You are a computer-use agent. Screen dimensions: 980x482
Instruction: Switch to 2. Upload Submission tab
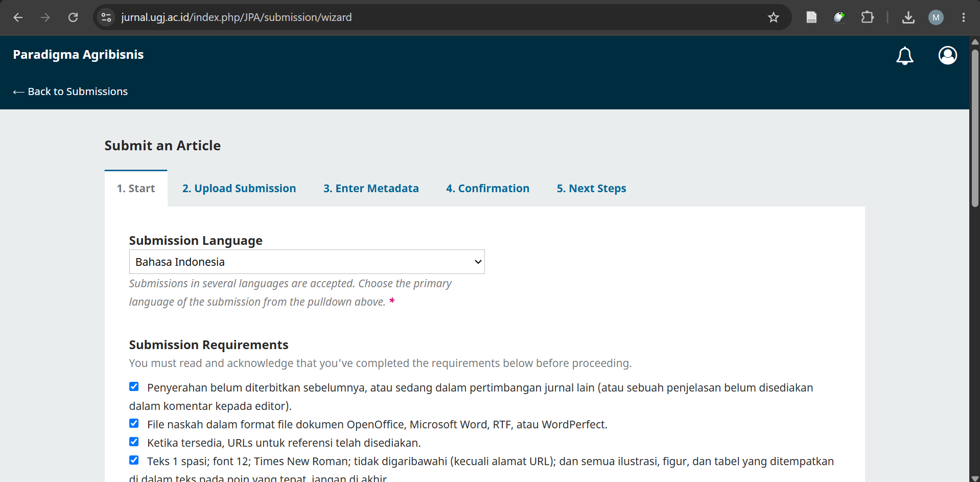click(239, 189)
